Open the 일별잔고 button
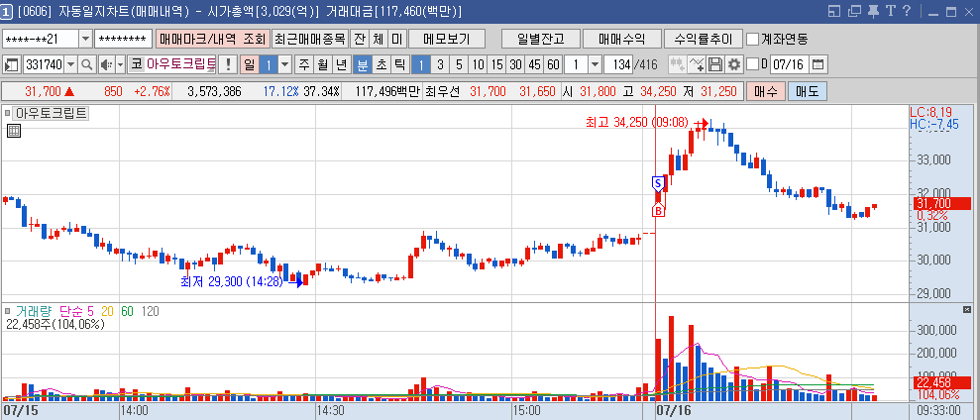The width and height of the screenshot is (980, 420). point(541,40)
